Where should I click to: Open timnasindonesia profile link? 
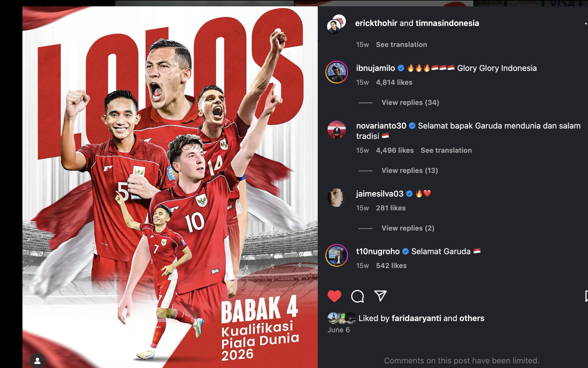coord(447,23)
